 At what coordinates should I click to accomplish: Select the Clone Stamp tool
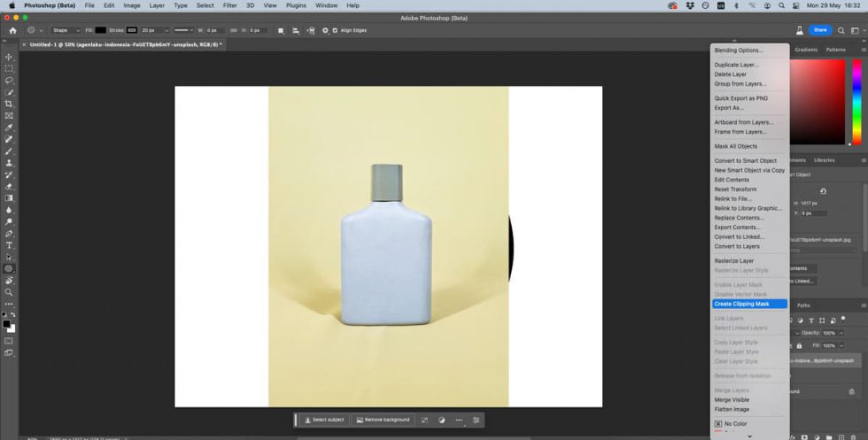pos(9,163)
